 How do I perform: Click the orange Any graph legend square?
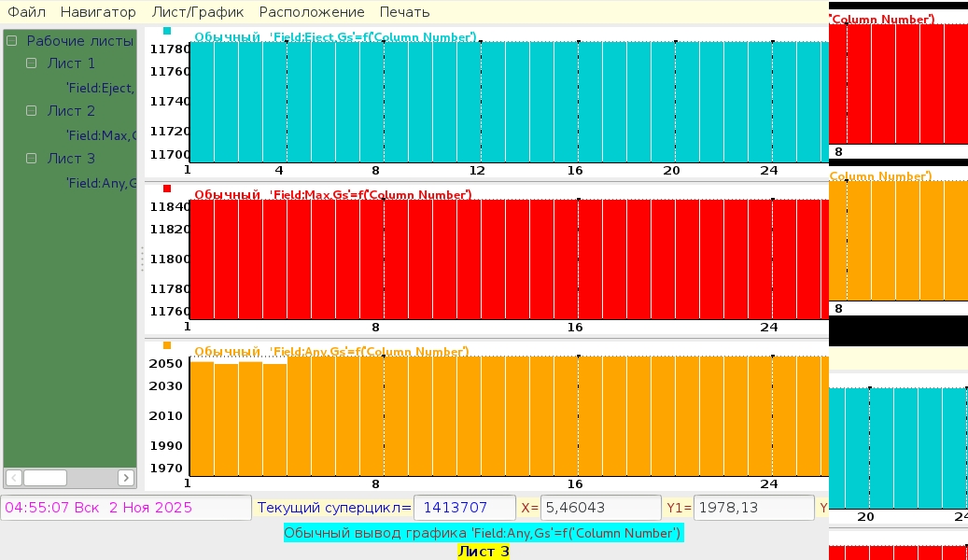pos(167,345)
